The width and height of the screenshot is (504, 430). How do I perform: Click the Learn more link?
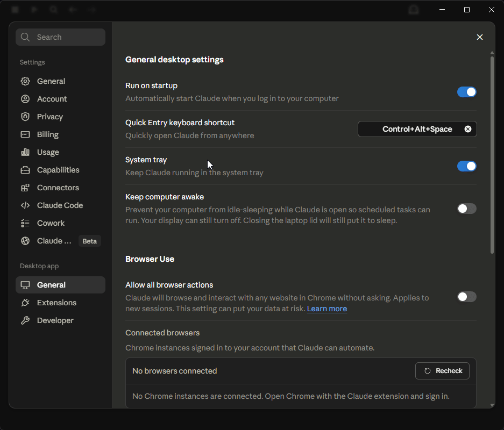pyautogui.click(x=327, y=309)
